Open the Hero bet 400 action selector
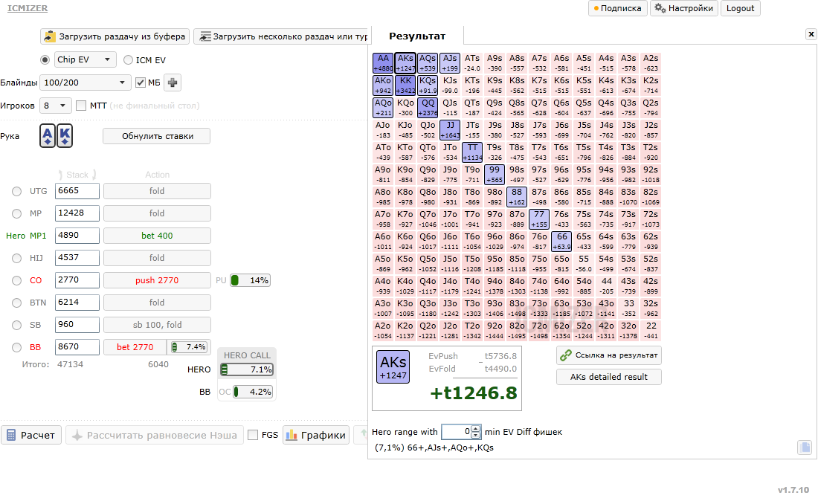818x504 pixels. [157, 236]
